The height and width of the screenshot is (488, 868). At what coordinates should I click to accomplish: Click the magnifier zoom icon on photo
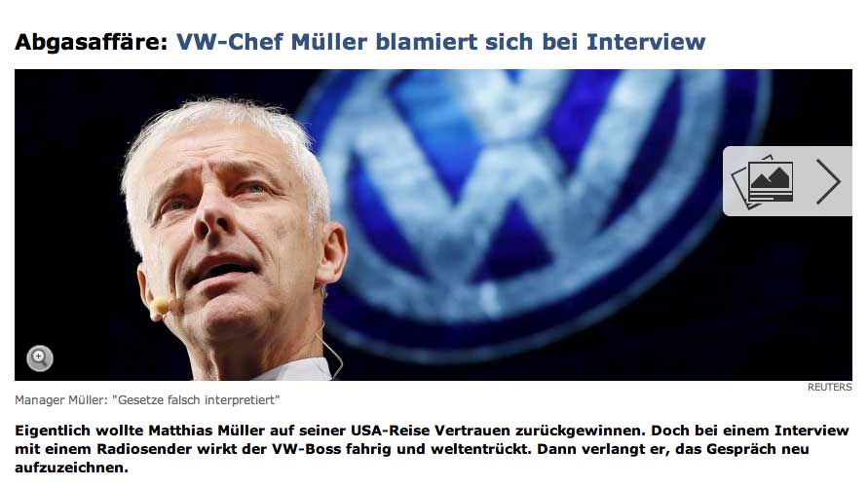click(x=40, y=358)
